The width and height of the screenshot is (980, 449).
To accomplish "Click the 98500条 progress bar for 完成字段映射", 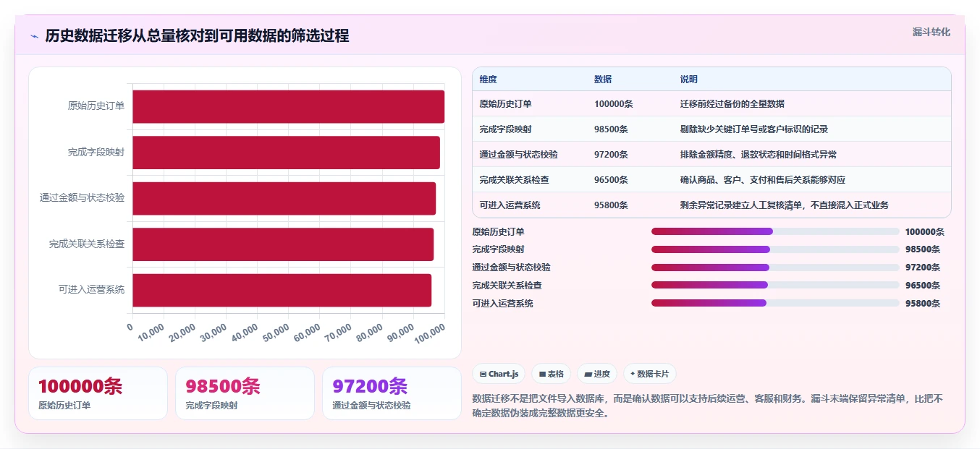I will (x=775, y=249).
